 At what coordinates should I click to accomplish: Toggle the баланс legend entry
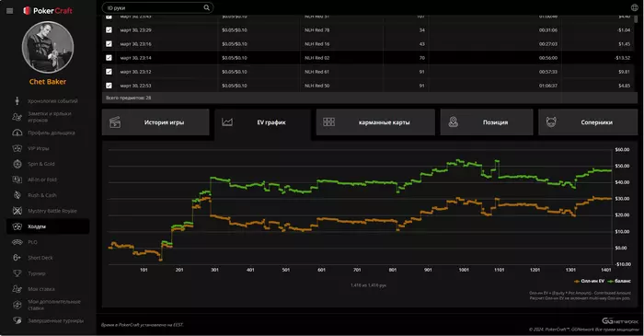coord(619,281)
